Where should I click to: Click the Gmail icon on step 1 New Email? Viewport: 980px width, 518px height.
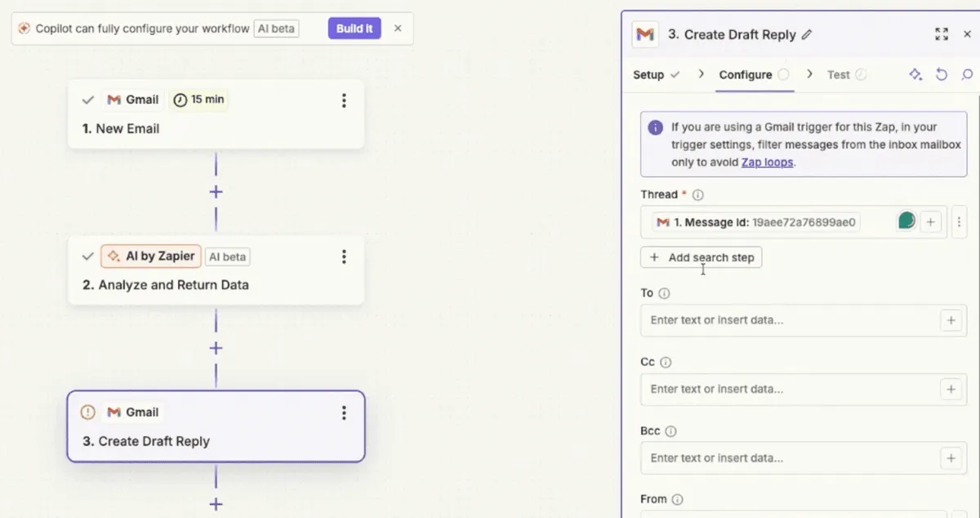[112, 100]
